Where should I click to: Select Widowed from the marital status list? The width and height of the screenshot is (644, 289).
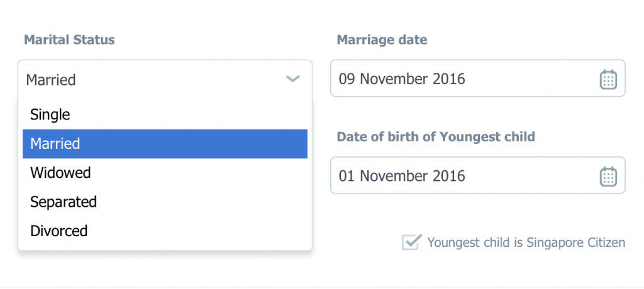tap(60, 173)
